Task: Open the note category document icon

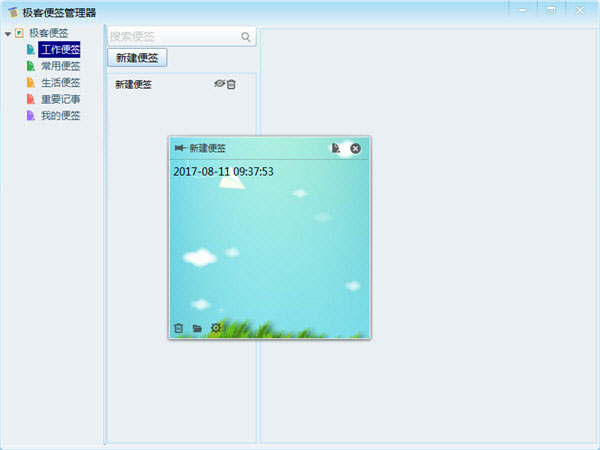Action: coord(336,148)
